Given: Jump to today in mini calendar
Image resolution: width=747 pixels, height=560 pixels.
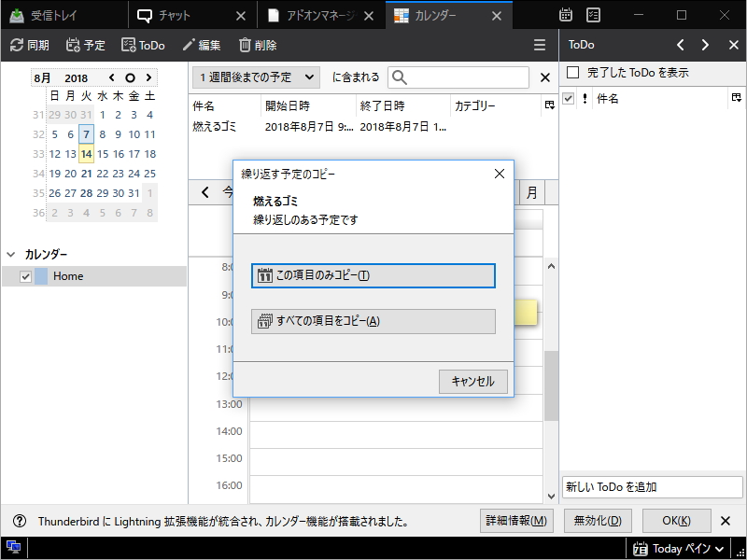Looking at the screenshot, I should pos(130,77).
